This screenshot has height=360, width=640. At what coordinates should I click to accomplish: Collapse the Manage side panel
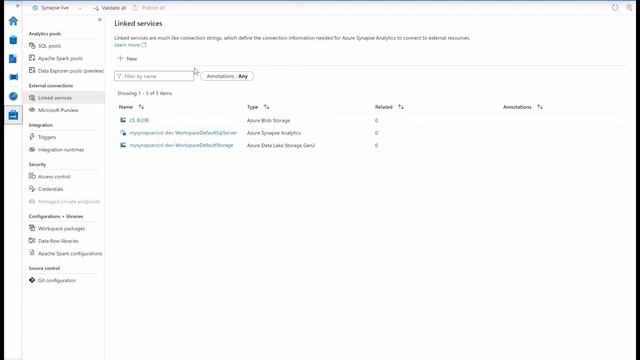tap(100, 20)
